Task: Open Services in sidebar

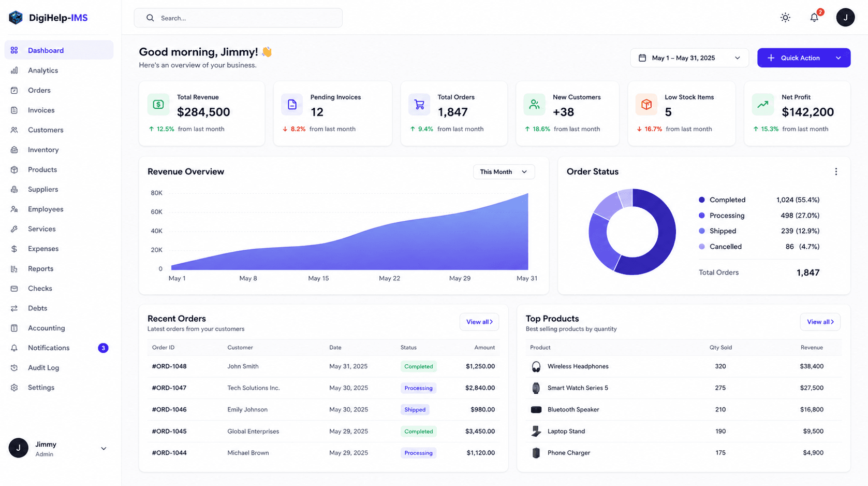Action: pyautogui.click(x=58, y=229)
